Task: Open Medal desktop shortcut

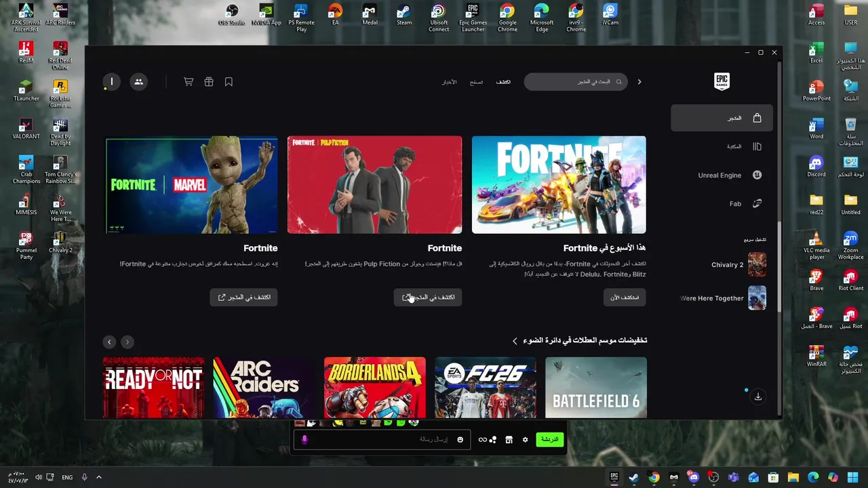Action: (370, 16)
